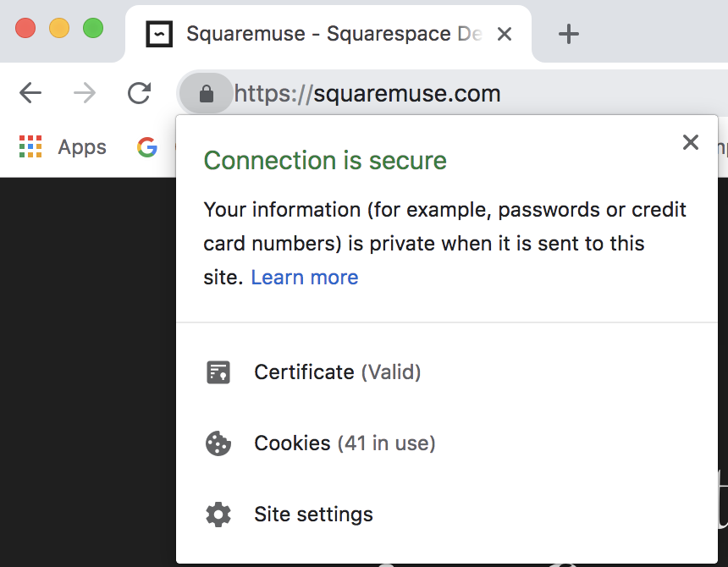Viewport: 728px width, 567px height.
Task: Minimize window with yellow button
Action: 59,28
